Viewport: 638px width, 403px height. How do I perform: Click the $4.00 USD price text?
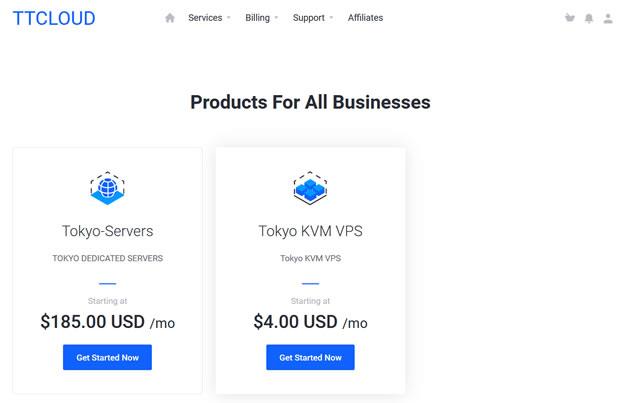295,322
